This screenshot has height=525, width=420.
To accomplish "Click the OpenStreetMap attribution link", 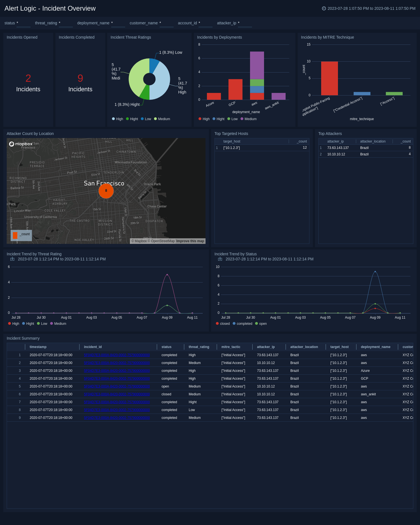I will [x=161, y=241].
